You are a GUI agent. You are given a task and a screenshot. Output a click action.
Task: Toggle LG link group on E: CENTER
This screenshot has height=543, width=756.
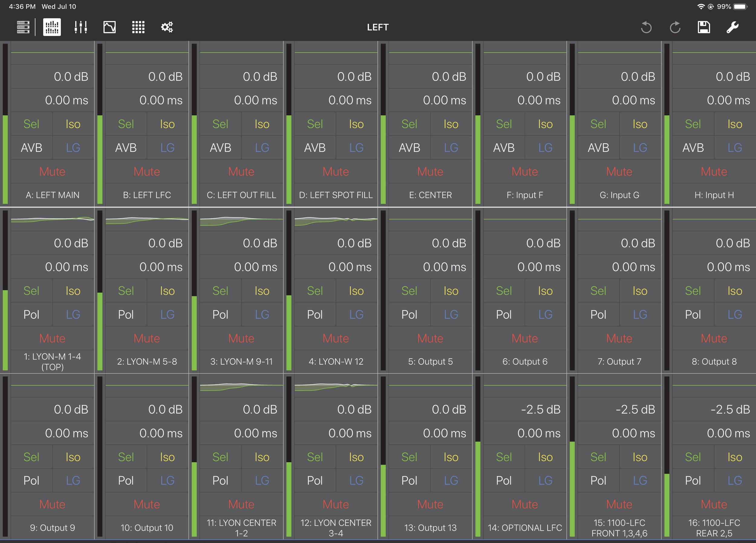[x=451, y=148]
